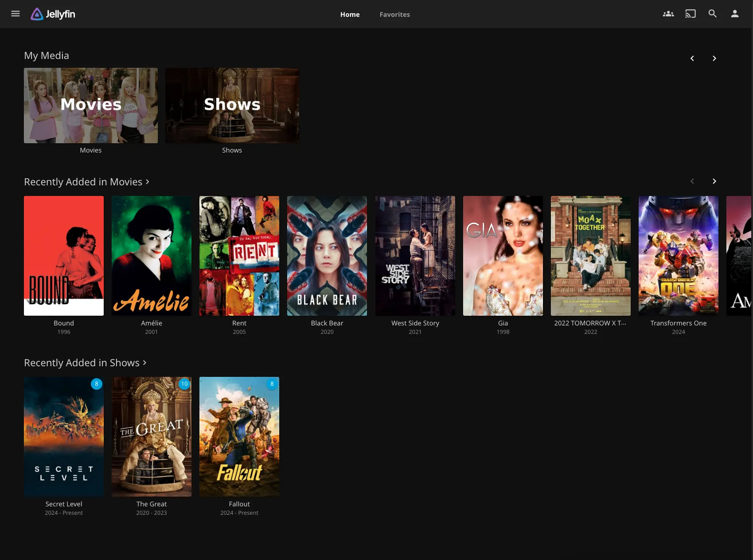This screenshot has height=560, width=753.
Task: Open the search magnifier icon
Action: tap(713, 14)
